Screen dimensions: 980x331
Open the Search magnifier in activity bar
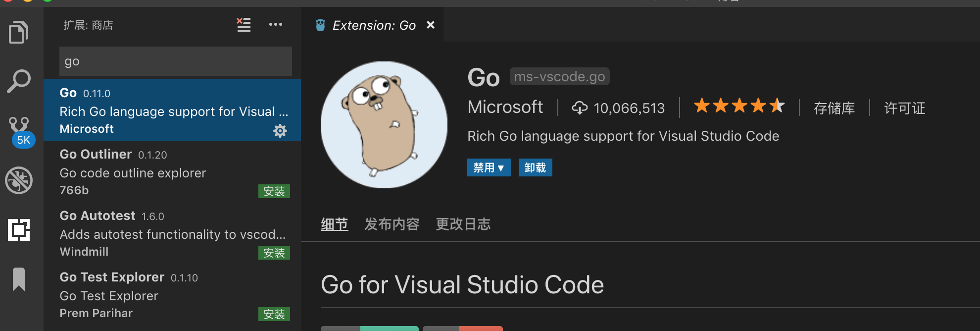19,81
